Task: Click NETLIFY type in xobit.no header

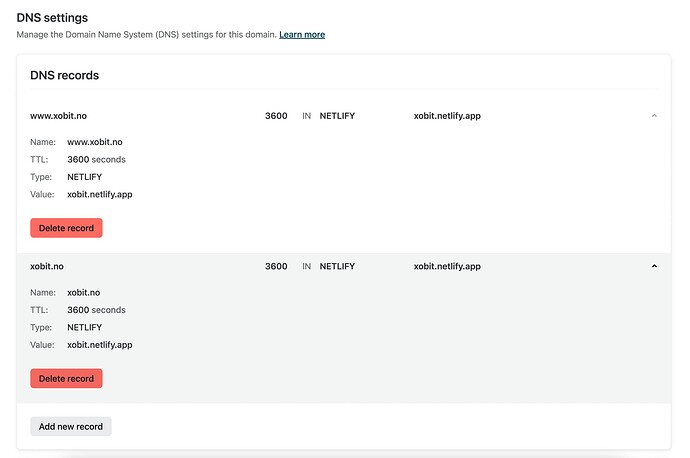Action: click(337, 266)
